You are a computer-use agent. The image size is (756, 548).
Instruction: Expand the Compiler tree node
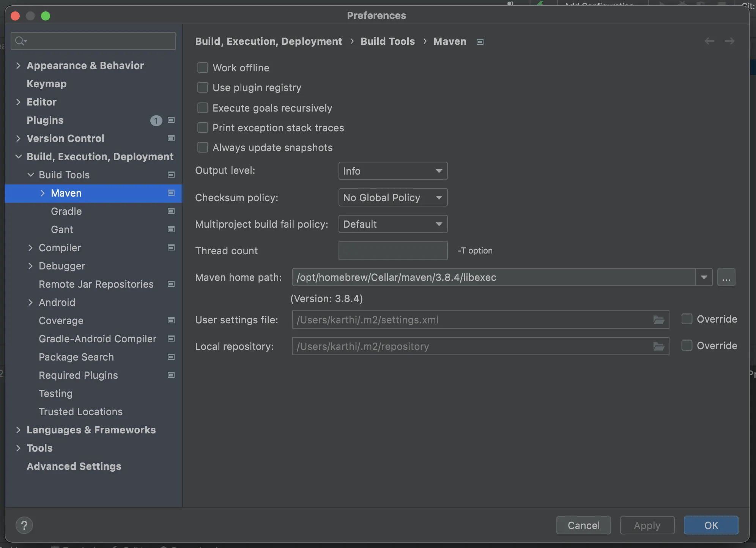coord(30,248)
